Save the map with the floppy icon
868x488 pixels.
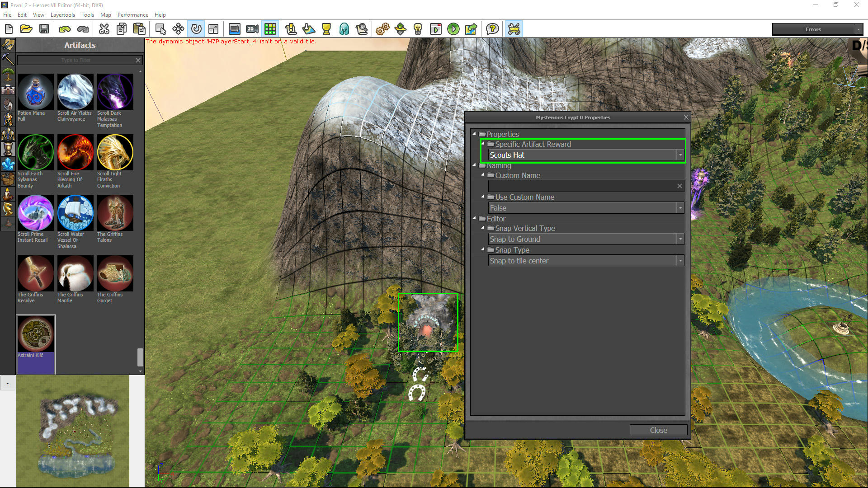click(44, 29)
